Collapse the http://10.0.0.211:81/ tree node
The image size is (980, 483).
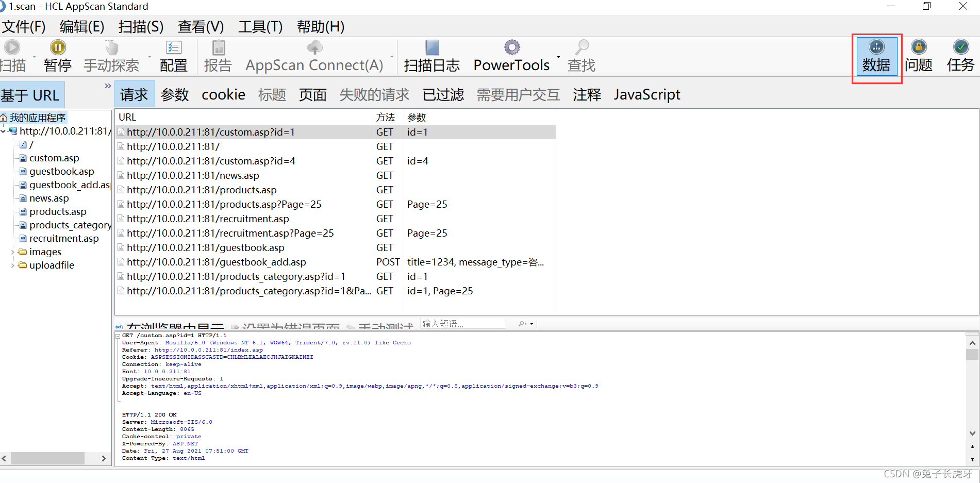(x=3, y=131)
